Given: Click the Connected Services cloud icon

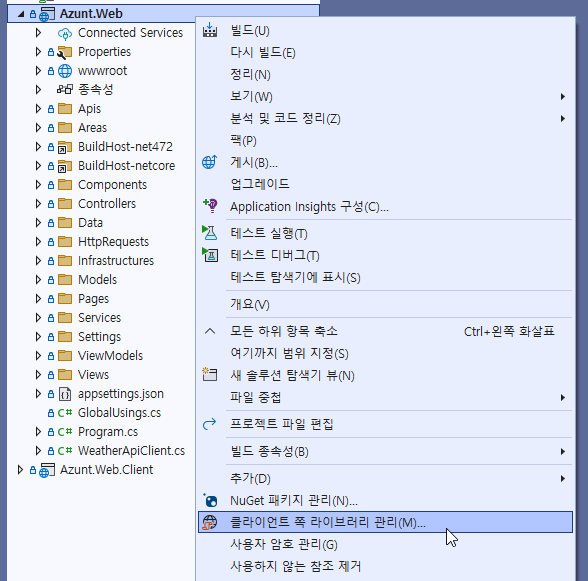Looking at the screenshot, I should pyautogui.click(x=65, y=33).
